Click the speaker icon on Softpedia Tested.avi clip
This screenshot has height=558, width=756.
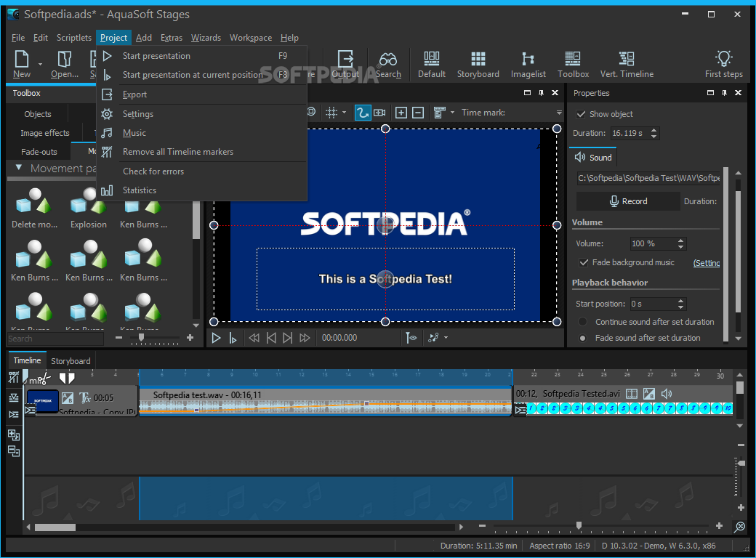(x=667, y=394)
